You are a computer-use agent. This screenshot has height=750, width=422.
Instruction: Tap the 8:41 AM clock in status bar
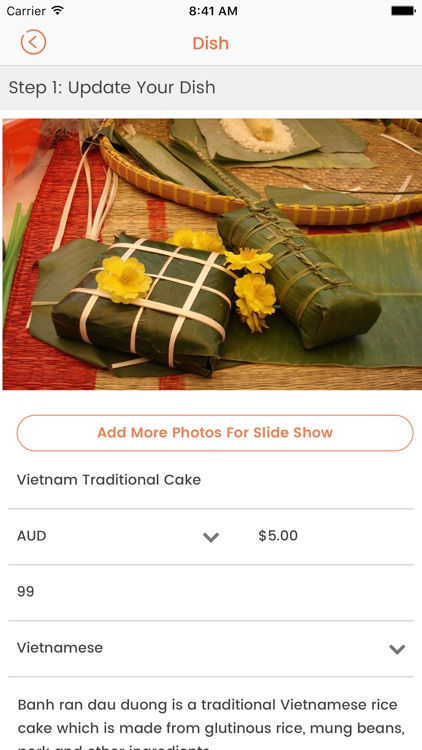[x=213, y=11]
